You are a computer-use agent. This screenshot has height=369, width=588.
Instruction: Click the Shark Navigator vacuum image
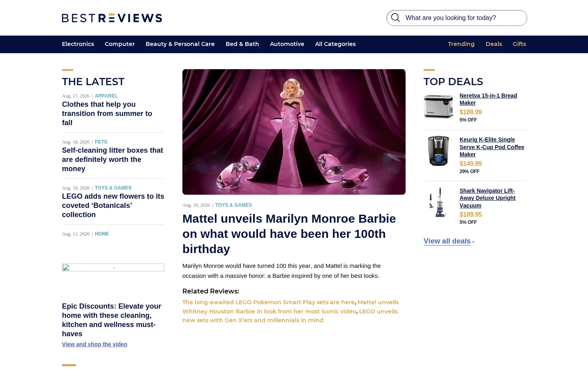click(x=438, y=202)
